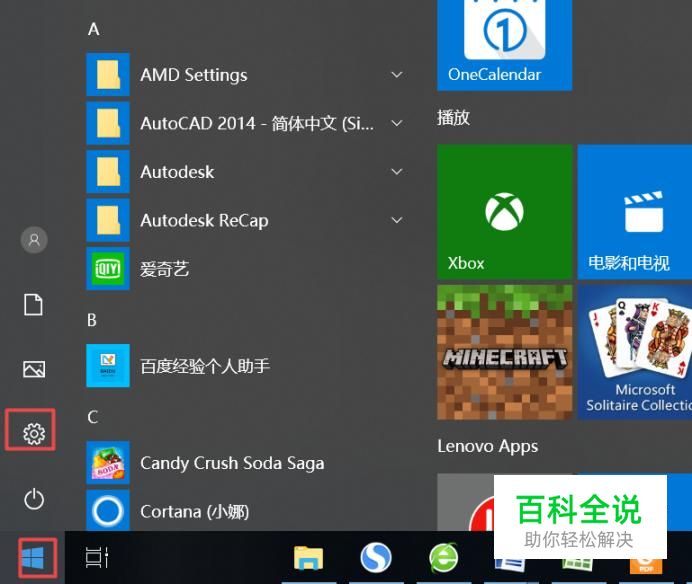Open the Cortana circle icon
692x584 pixels.
point(108,510)
